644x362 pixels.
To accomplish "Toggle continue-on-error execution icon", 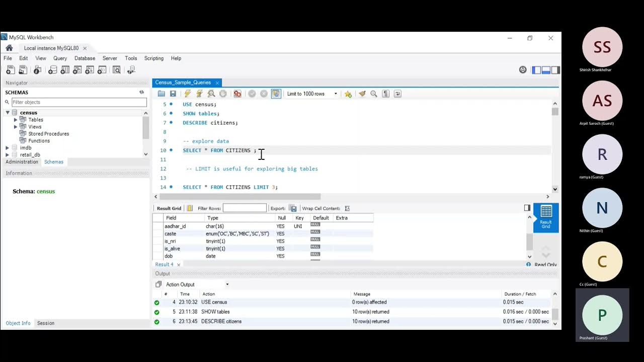I will coord(237,94).
